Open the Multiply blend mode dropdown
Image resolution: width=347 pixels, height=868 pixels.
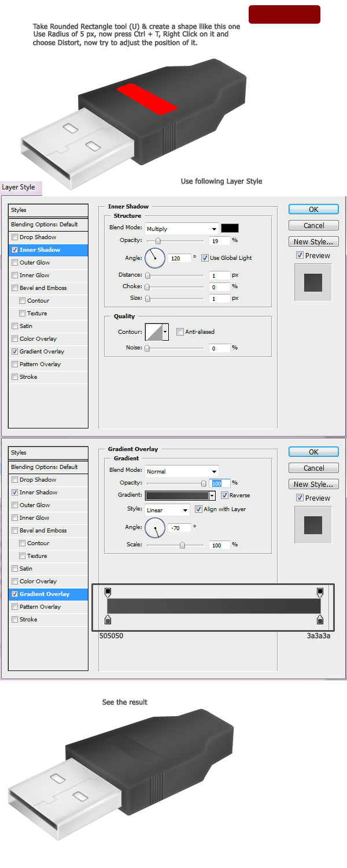point(182,229)
